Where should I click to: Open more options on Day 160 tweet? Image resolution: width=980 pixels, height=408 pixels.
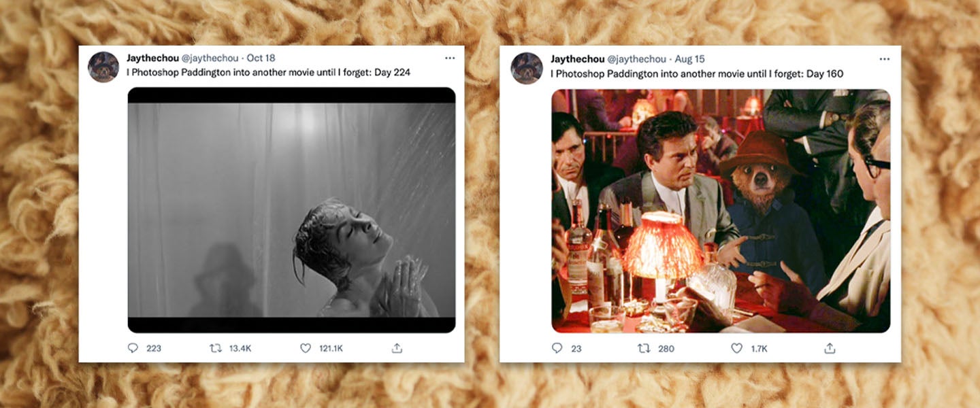coord(884,59)
